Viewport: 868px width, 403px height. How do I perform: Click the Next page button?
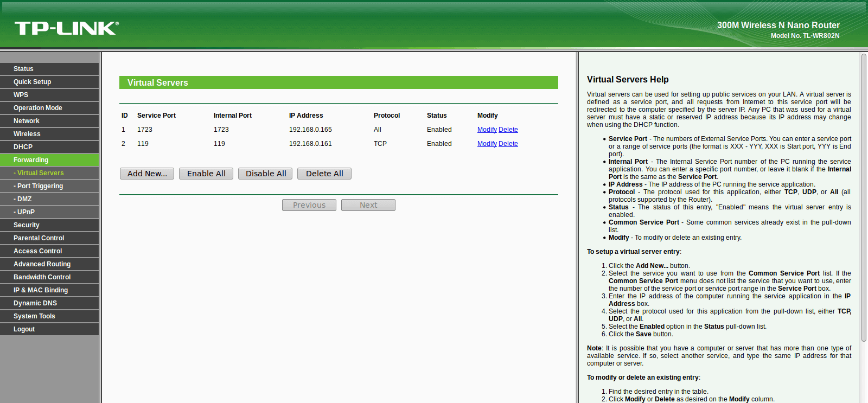(x=368, y=205)
